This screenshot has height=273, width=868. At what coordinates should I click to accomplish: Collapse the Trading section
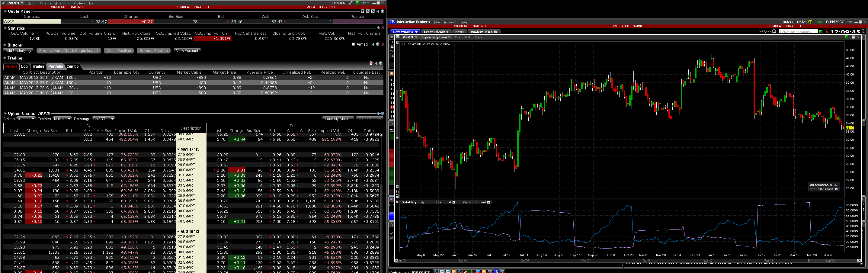tap(5, 58)
